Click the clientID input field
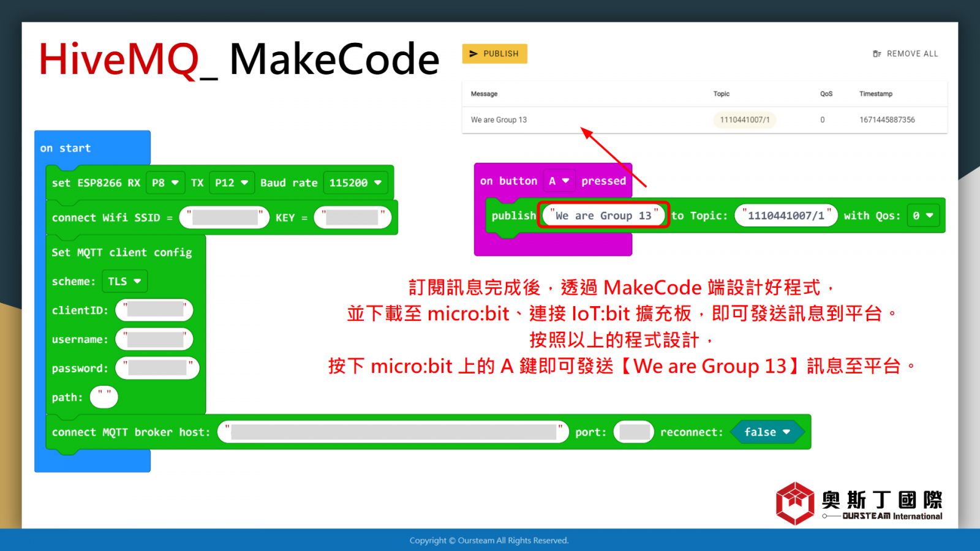This screenshot has width=980, height=551. pyautogui.click(x=154, y=310)
